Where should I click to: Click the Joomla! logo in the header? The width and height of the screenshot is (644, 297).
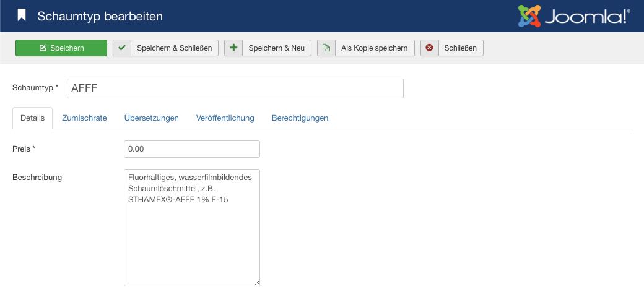(x=574, y=16)
